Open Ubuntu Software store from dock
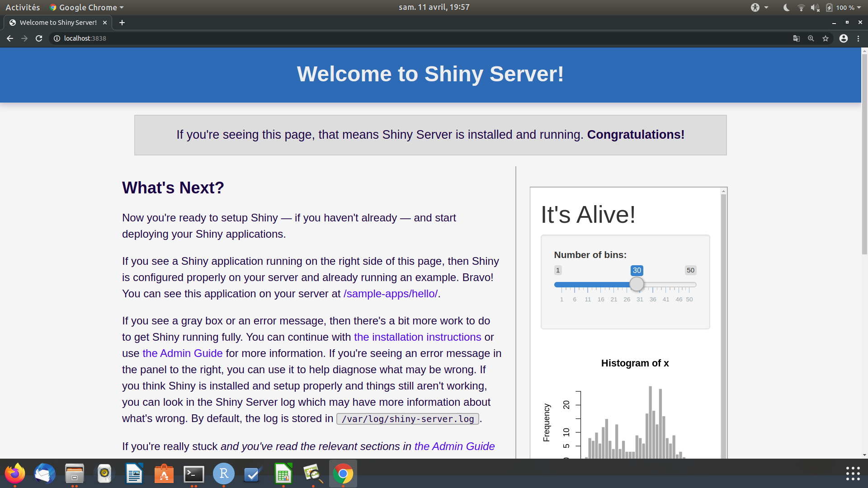 click(164, 474)
